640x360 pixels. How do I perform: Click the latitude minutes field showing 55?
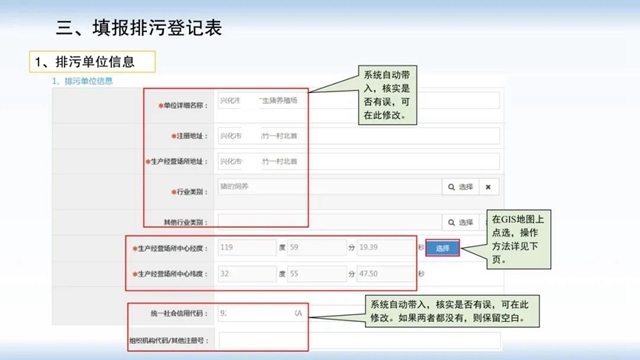317,274
